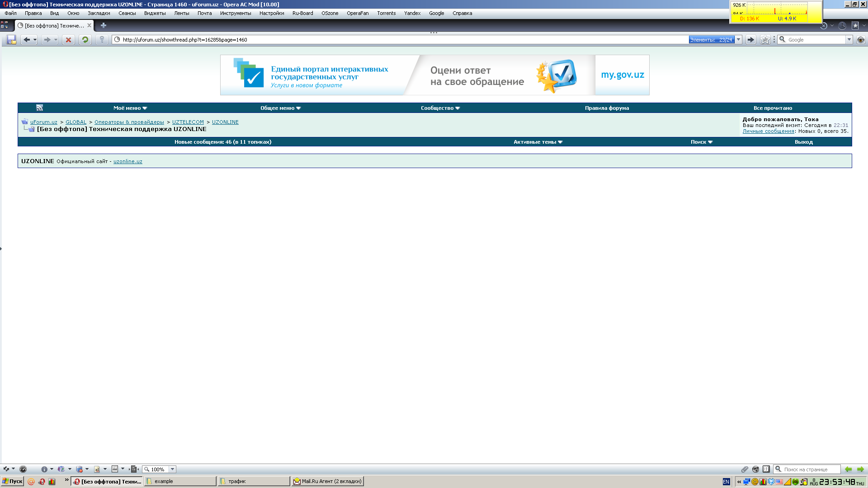
Task: Click Выход to log out
Action: point(803,142)
